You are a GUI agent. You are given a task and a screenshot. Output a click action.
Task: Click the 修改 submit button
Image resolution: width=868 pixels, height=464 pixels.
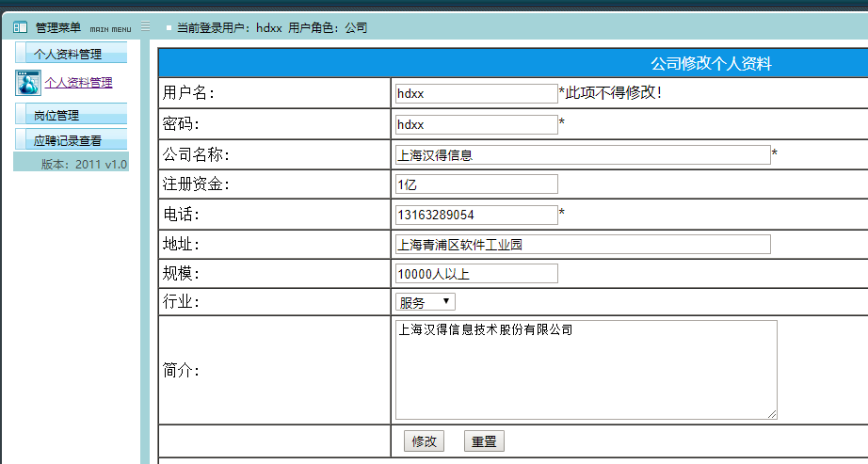pyautogui.click(x=424, y=441)
